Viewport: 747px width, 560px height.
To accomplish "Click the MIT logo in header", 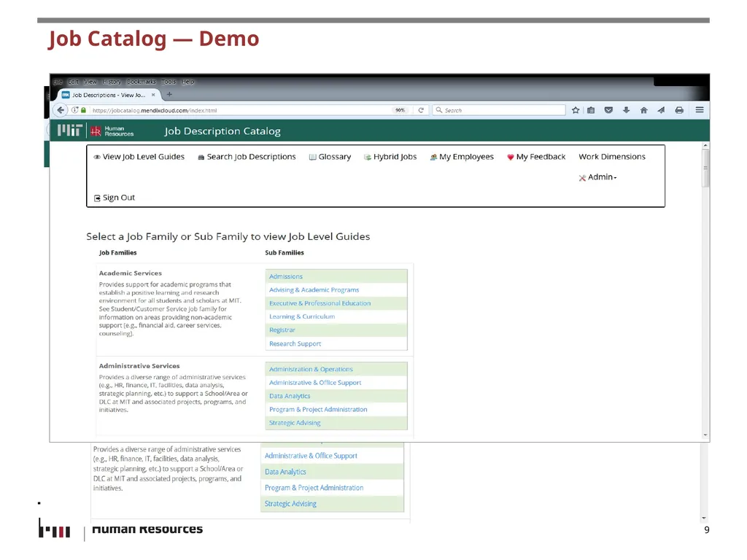I will pyautogui.click(x=69, y=131).
